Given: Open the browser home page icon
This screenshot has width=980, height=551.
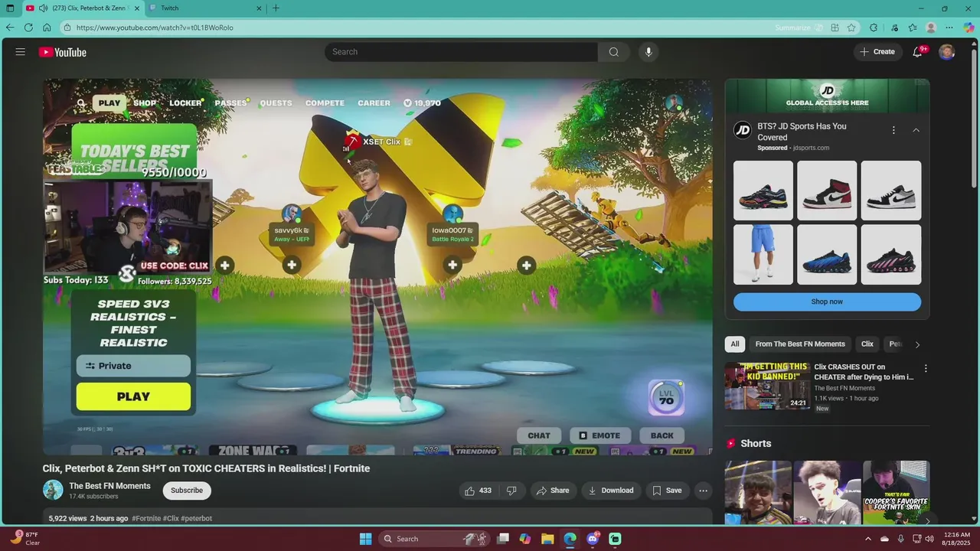Looking at the screenshot, I should [x=47, y=28].
